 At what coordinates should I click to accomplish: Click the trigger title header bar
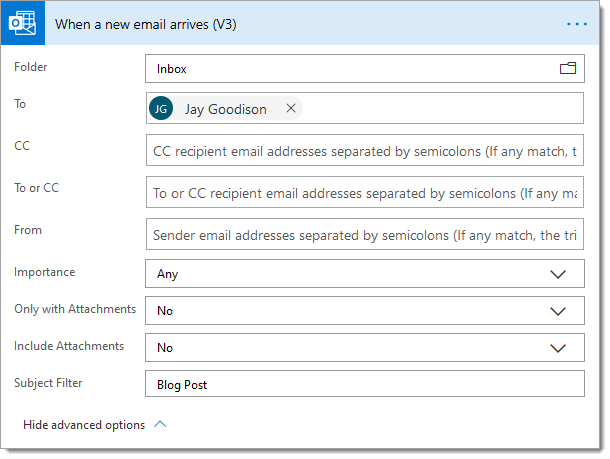coord(300,23)
